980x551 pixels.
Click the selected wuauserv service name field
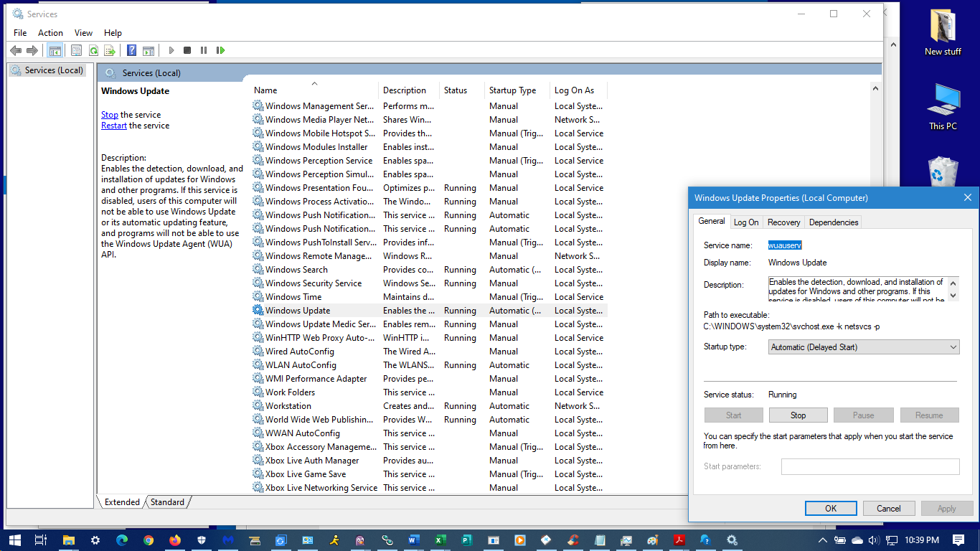(785, 245)
